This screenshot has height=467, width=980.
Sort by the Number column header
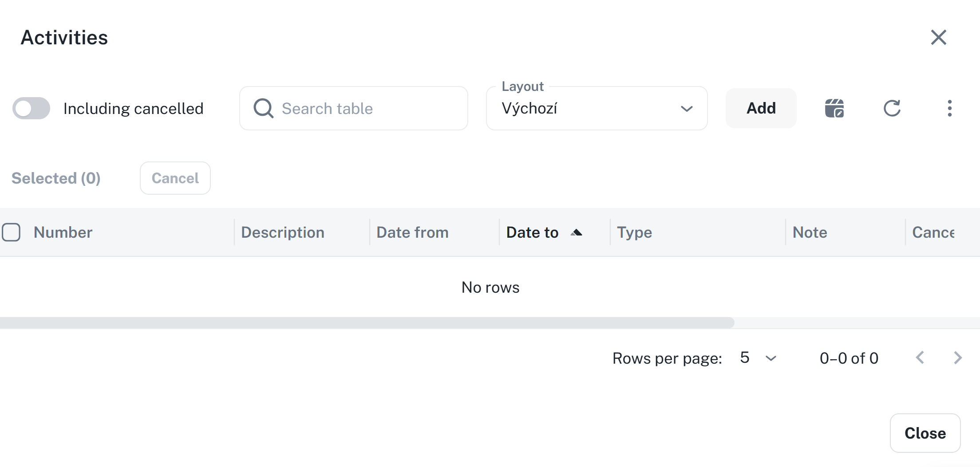click(63, 232)
